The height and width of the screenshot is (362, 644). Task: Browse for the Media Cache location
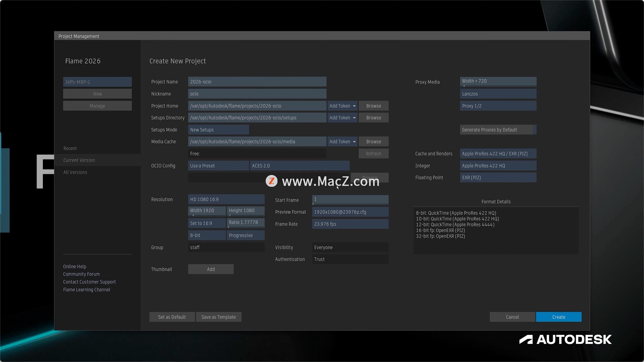(373, 141)
